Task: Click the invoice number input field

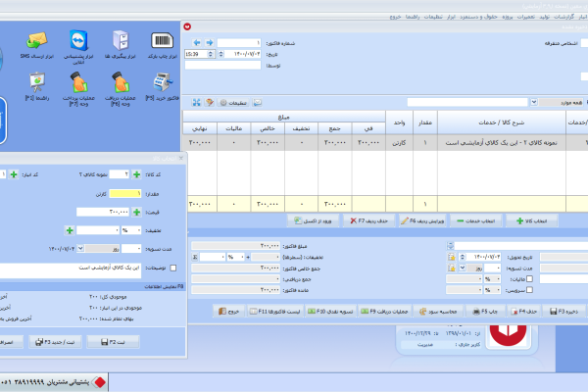Action: 239,43
